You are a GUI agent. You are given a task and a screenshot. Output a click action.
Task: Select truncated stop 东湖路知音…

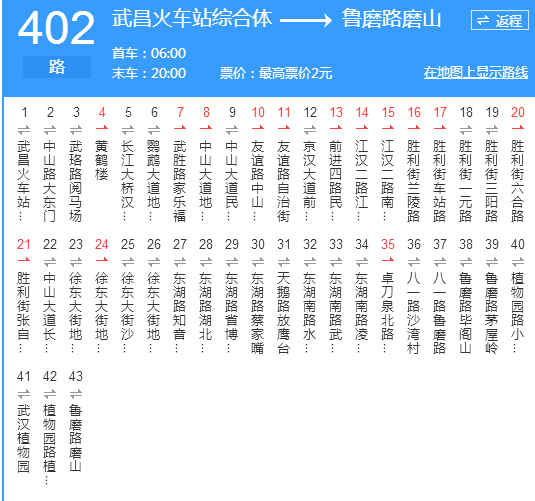tap(180, 312)
